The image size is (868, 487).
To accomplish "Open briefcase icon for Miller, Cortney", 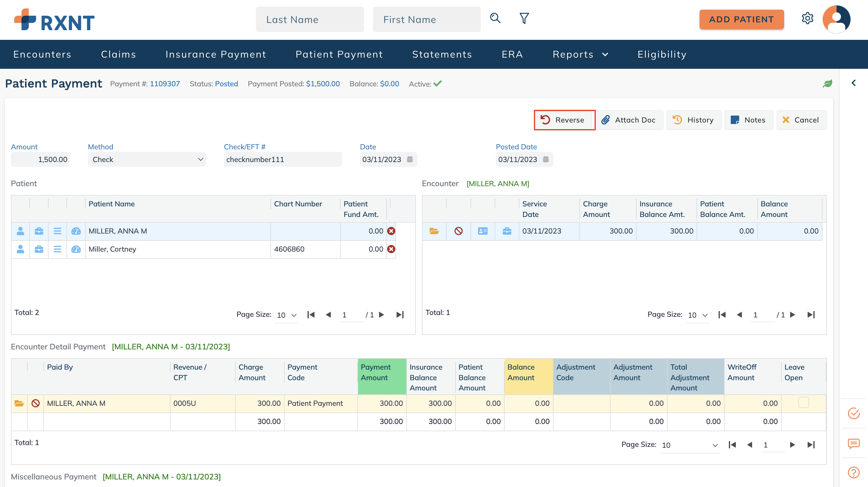I will coord(39,249).
